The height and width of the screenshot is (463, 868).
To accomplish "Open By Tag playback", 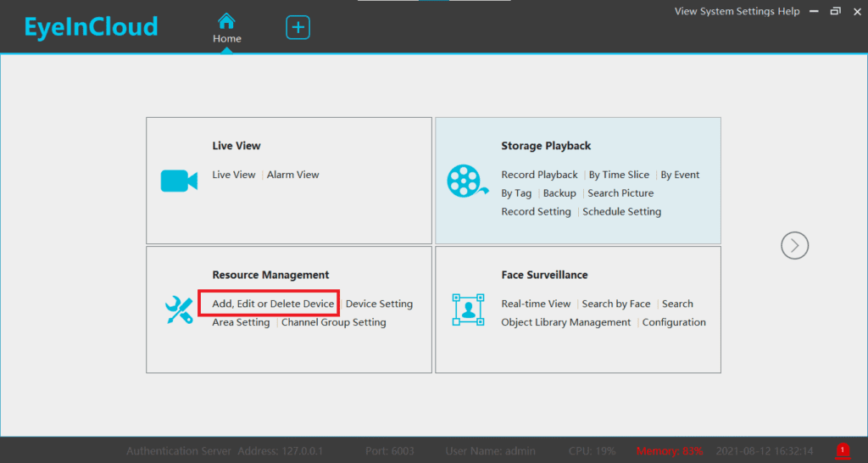I will tap(516, 193).
